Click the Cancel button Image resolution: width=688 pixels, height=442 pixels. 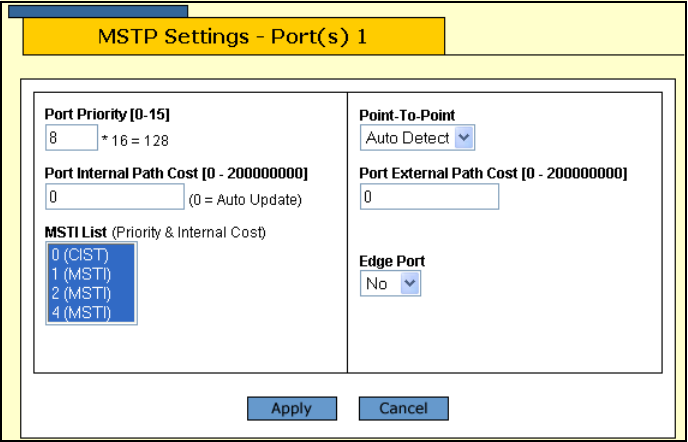coord(404,408)
